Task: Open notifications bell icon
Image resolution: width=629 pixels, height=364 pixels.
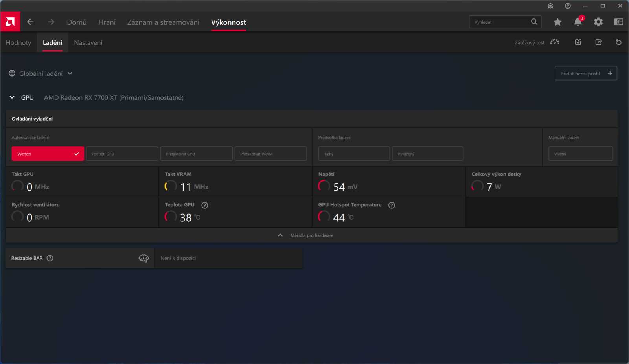Action: tap(578, 22)
